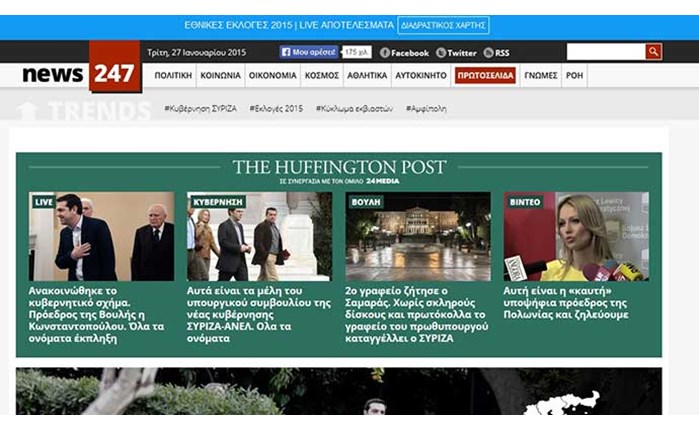Open the ΔΙΑΔΡΑΣΤΙΚΟΣ ΧΑΡΤΗΣ button

(443, 25)
